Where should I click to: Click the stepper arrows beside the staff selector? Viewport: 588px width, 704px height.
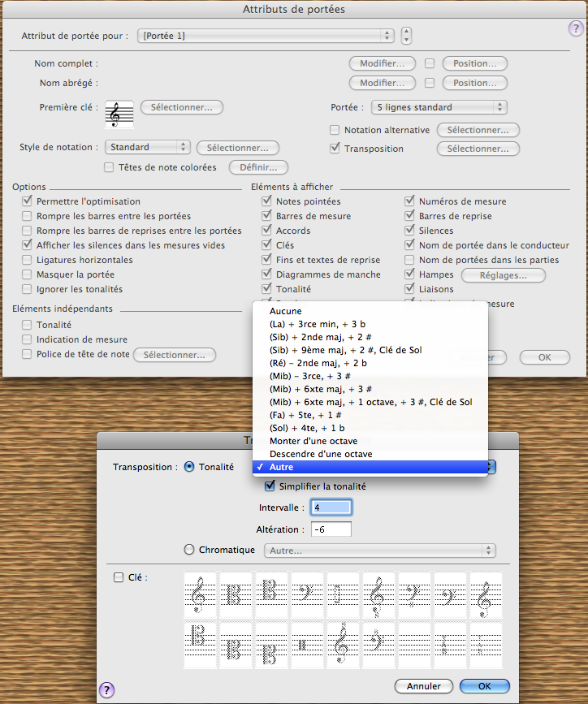click(406, 36)
